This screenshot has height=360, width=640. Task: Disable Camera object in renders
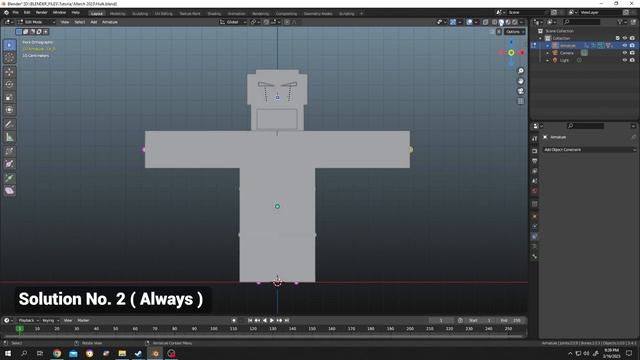pyautogui.click(x=632, y=53)
